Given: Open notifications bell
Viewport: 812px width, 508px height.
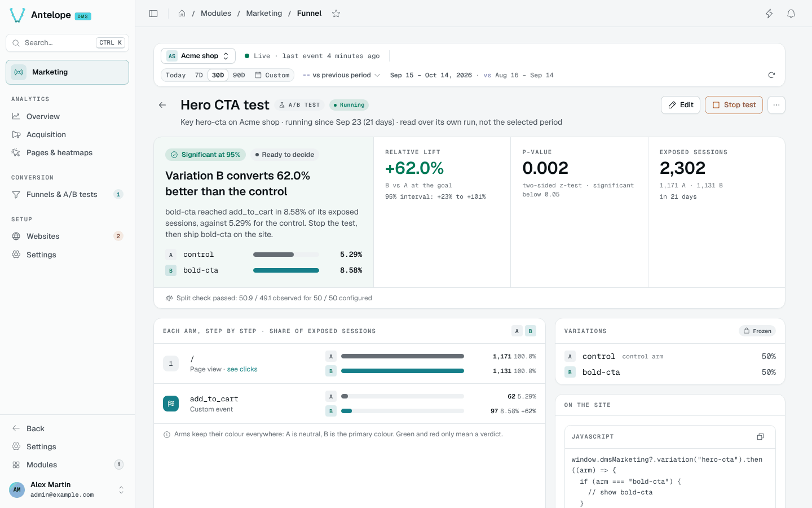Looking at the screenshot, I should [791, 14].
